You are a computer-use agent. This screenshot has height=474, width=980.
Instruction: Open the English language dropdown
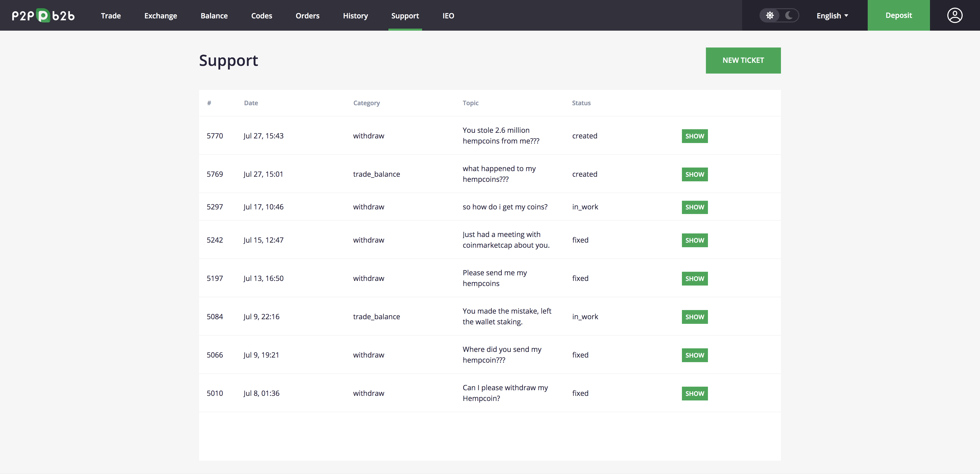click(832, 16)
